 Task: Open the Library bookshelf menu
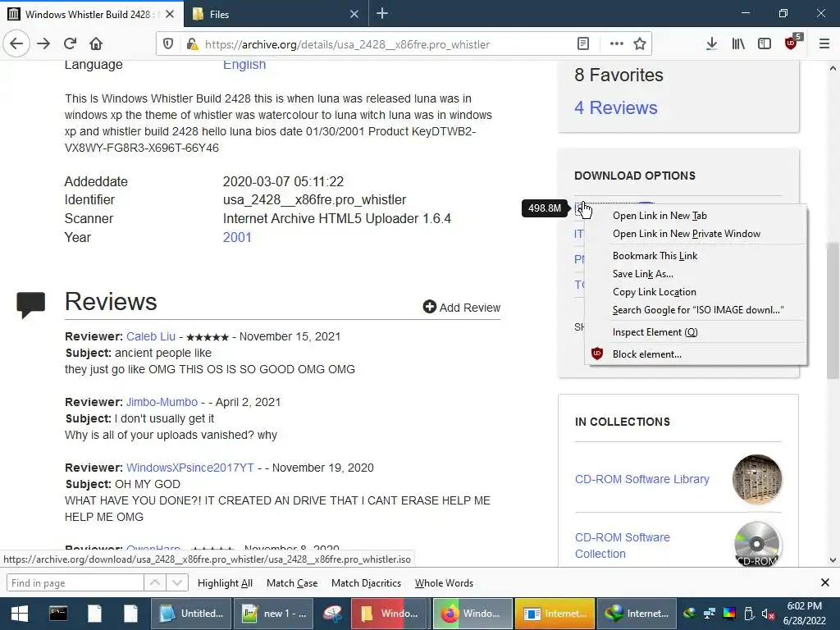pos(738,44)
